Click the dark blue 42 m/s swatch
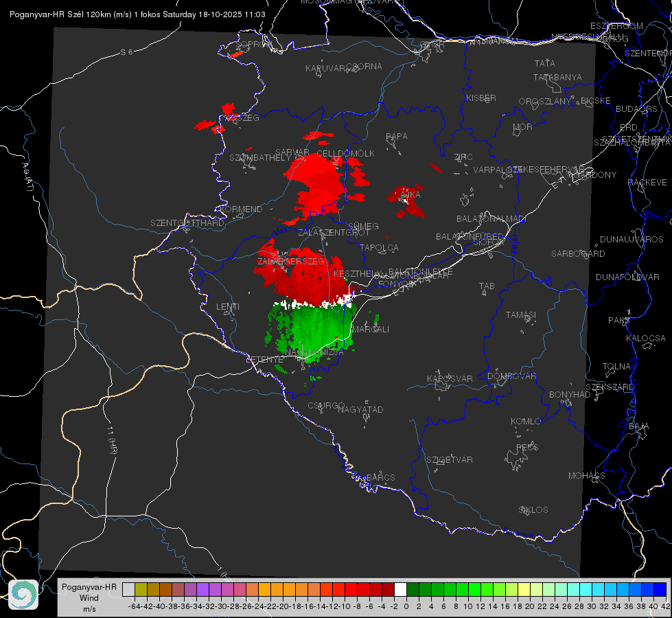The height and width of the screenshot is (618, 672). click(660, 590)
